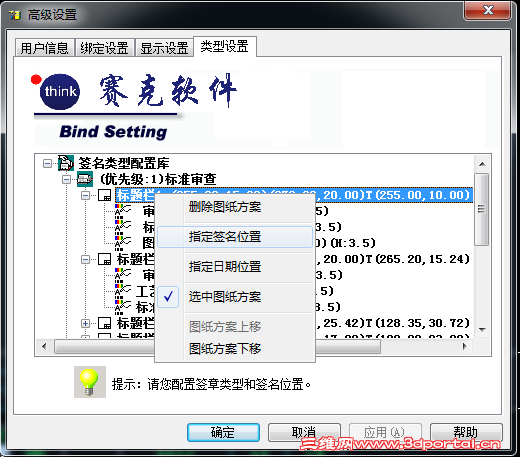This screenshot has width=520, height=457.
Task: Click the horizontal scrollbar left arrow
Action: (44, 346)
